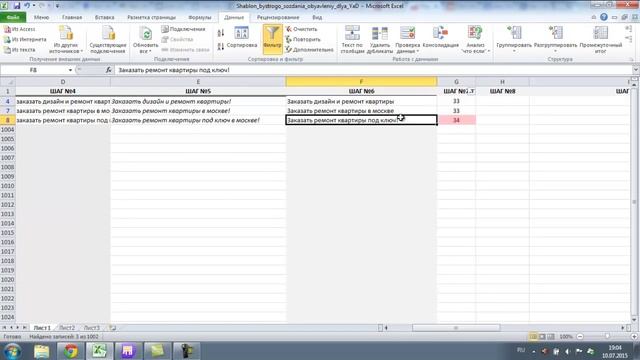Switch to the Вид tab
The height and width of the screenshot is (360, 640).
317,18
